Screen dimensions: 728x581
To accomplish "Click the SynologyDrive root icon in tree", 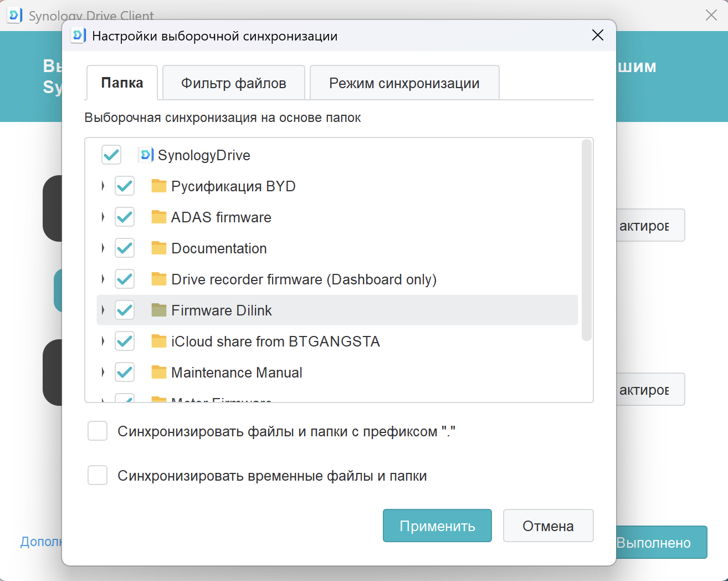I will [145, 155].
